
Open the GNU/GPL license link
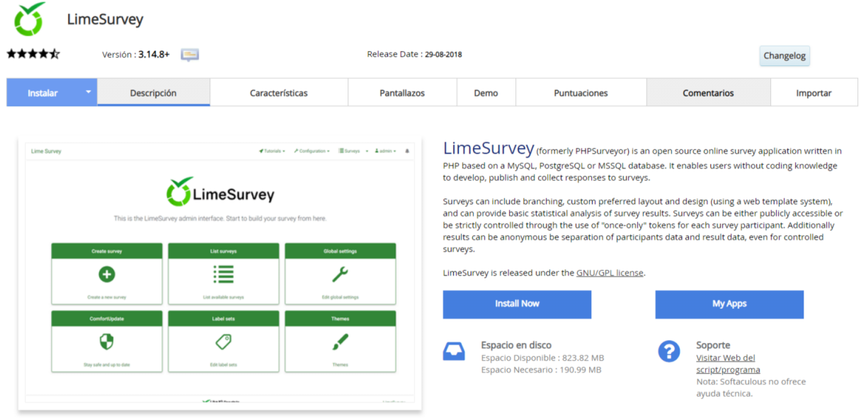[610, 273]
